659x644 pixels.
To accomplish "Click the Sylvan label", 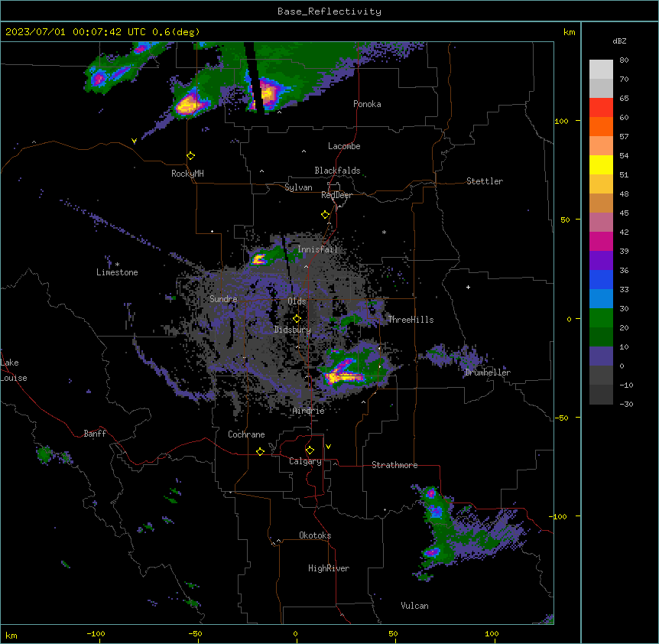I will click(x=298, y=187).
